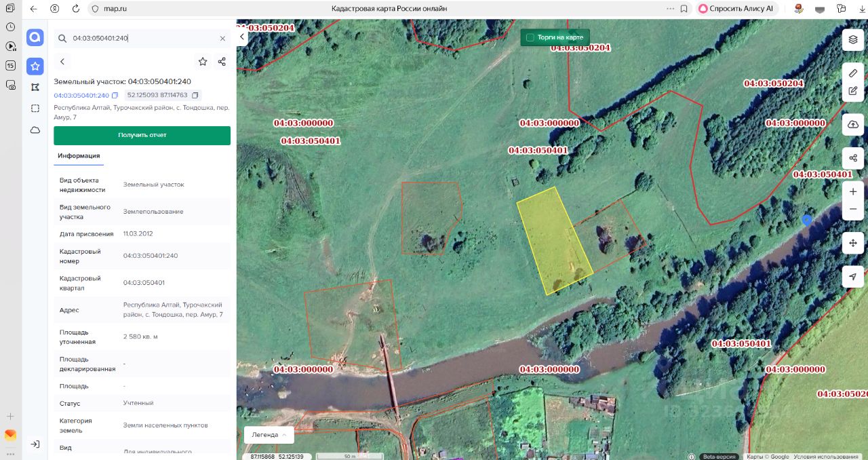Open the cloud upload tool
This screenshot has width=868, height=460.
[x=853, y=125]
